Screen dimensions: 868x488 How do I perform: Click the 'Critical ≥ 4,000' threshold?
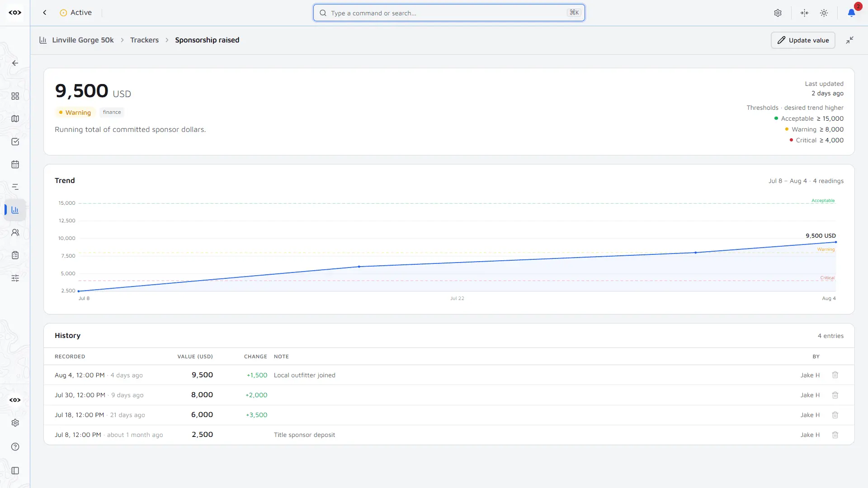click(x=816, y=140)
